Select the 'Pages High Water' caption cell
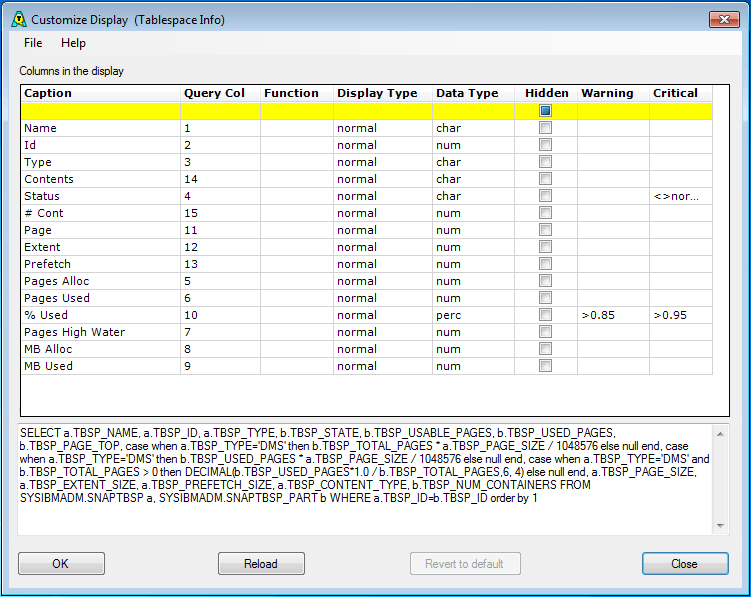The width and height of the screenshot is (751, 597). pyautogui.click(x=101, y=332)
